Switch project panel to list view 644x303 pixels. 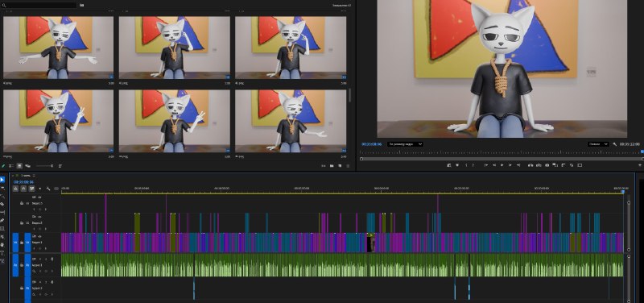(11, 166)
